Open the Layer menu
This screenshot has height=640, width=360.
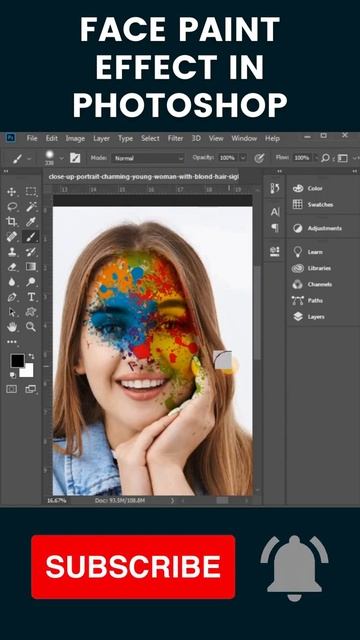coord(101,138)
